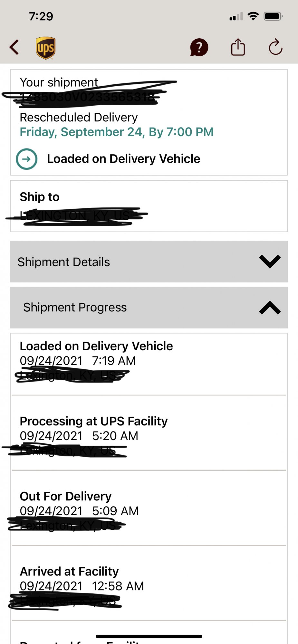Viewport: 298px width, 644px height.
Task: Tap the Wi-Fi status bar icon
Action: (x=253, y=16)
